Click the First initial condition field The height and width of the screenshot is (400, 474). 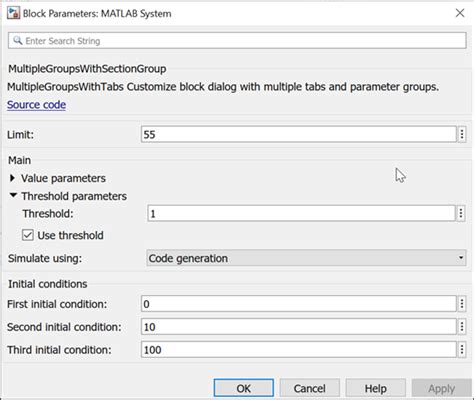point(299,304)
